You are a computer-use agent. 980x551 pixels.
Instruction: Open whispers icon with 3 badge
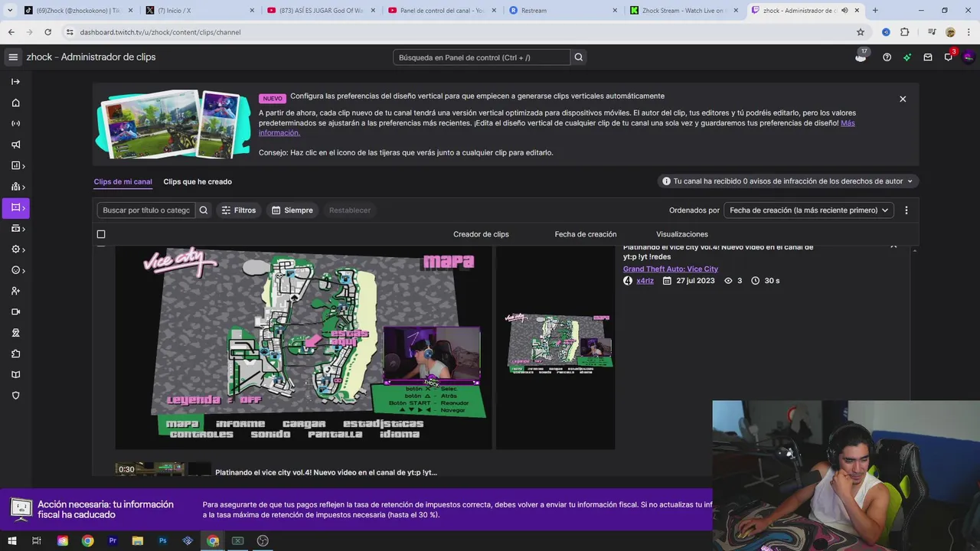tap(949, 57)
